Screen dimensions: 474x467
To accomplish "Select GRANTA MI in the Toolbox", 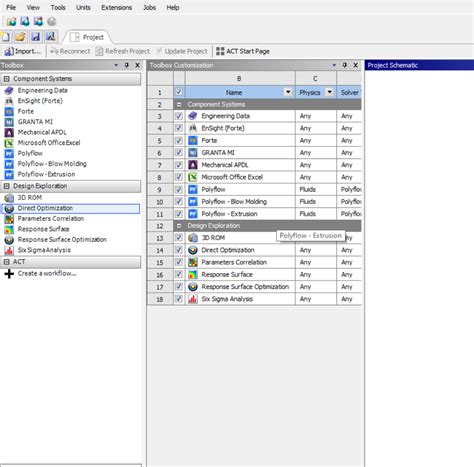I will 35,122.
